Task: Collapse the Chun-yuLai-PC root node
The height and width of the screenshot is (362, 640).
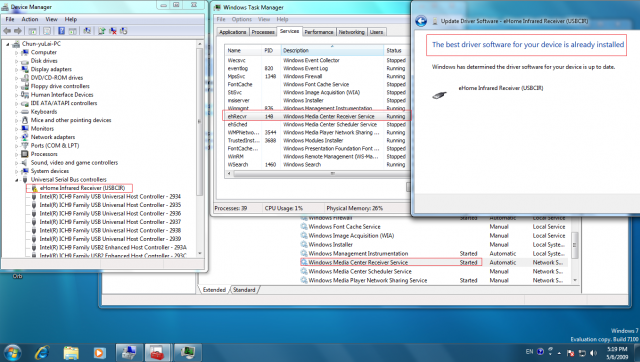Action: 8,44
